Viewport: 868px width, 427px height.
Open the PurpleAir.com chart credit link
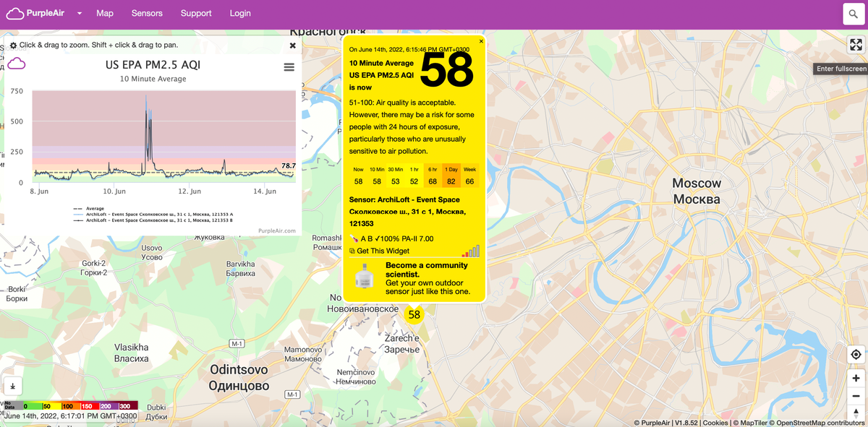pos(277,230)
